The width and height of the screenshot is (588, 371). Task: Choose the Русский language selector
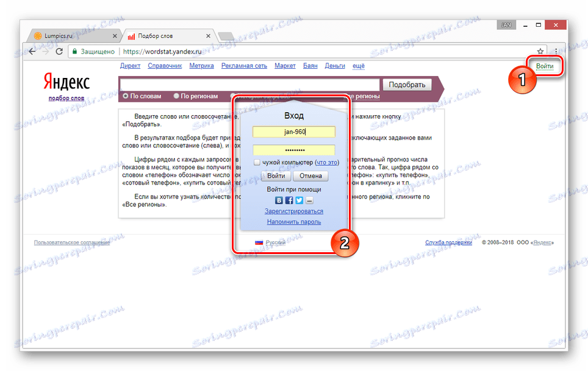pos(276,242)
